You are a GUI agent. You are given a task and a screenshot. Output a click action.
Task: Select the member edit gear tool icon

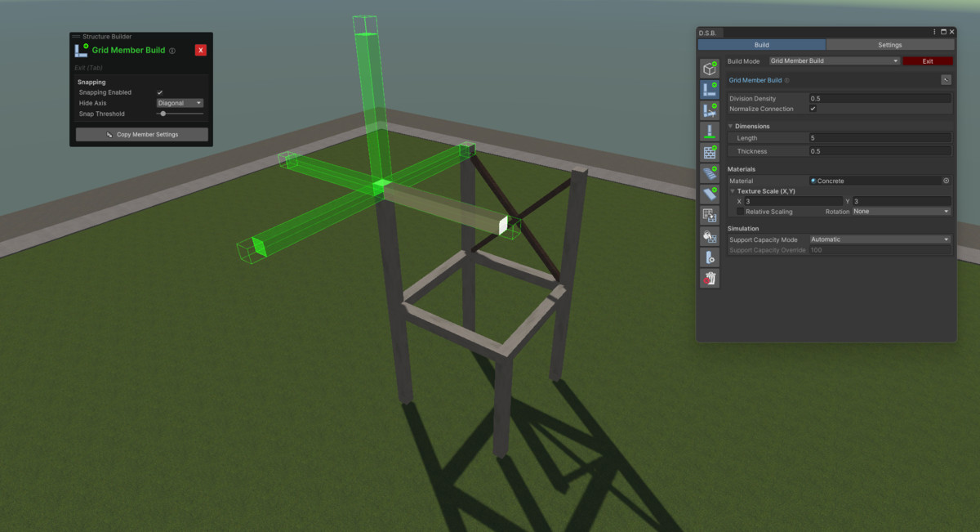(710, 257)
